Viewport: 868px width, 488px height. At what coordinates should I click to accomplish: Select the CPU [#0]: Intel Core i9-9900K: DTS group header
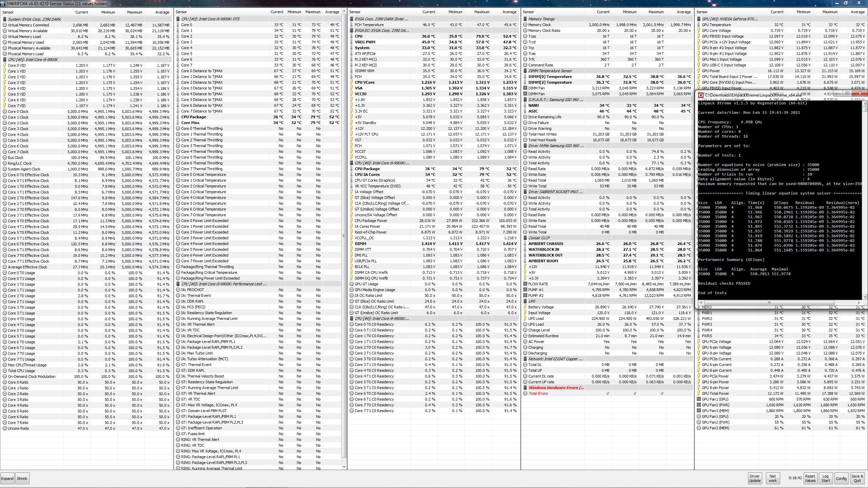(258, 19)
